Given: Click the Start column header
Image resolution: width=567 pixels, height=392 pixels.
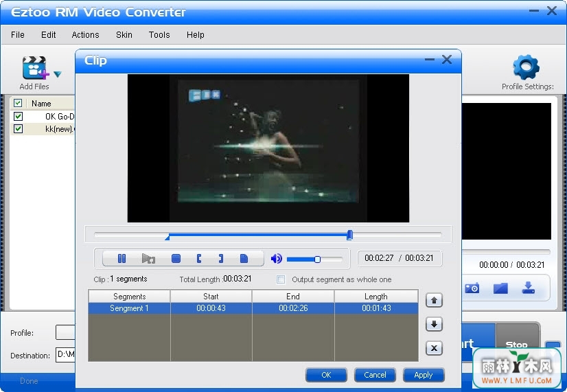Looking at the screenshot, I should point(211,297).
